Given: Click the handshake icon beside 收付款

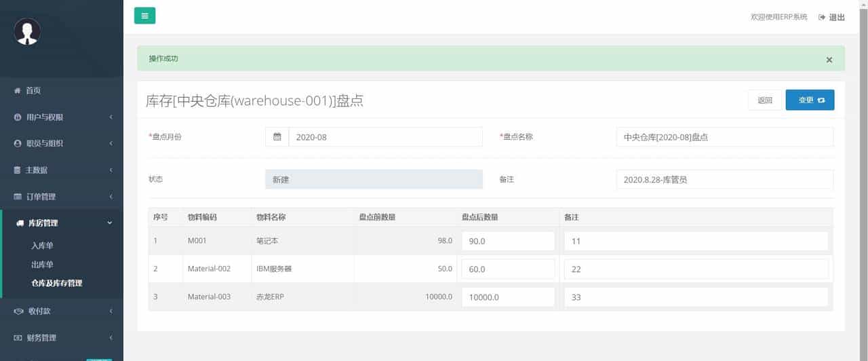Looking at the screenshot, I should [x=18, y=311].
